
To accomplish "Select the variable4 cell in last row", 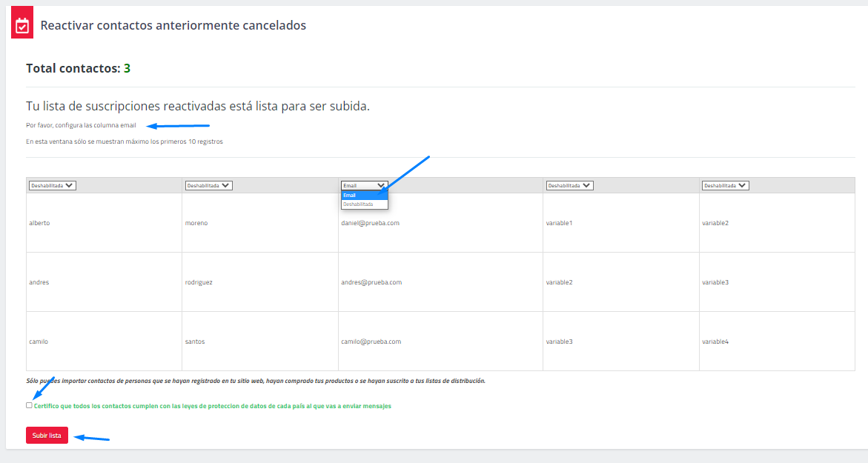I will click(x=715, y=342).
